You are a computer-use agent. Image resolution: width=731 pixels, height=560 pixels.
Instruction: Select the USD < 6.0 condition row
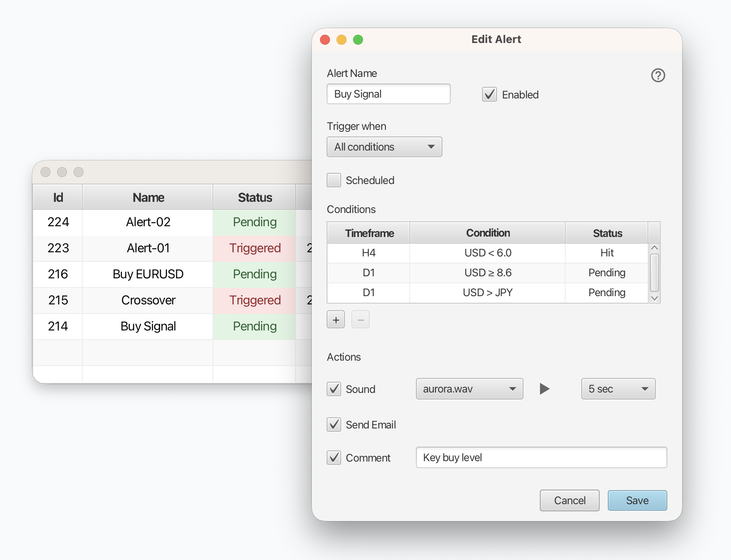coord(488,253)
